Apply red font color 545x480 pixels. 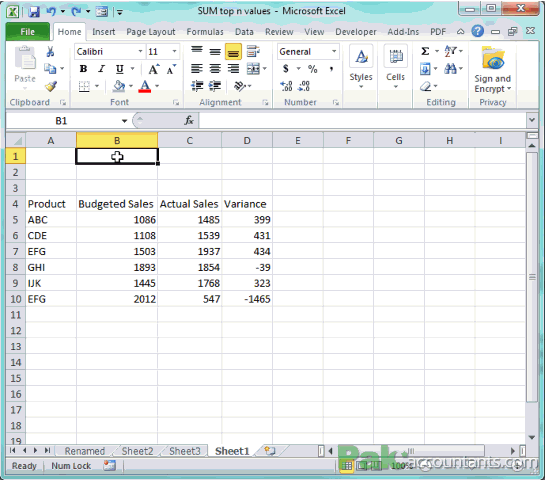145,86
